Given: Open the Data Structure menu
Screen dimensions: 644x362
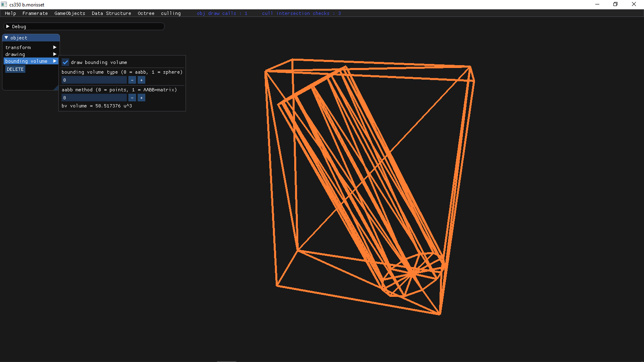Looking at the screenshot, I should (x=111, y=13).
